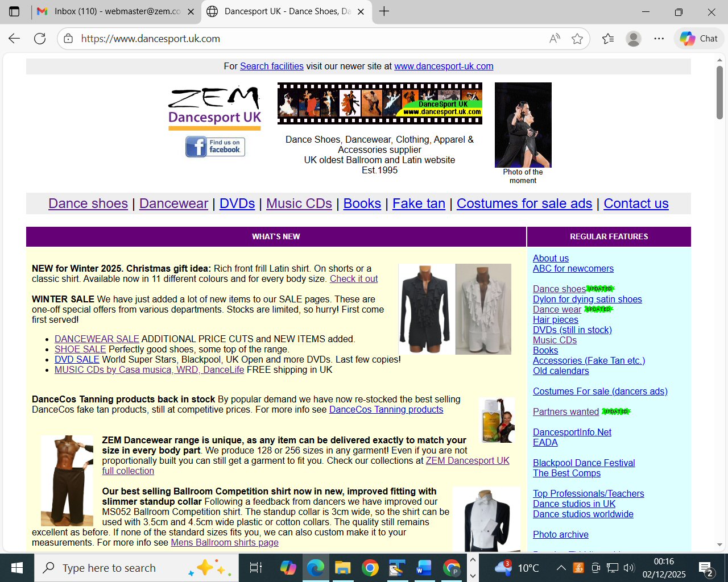The image size is (728, 582).
Task: Adjust the volume from the taskbar
Action: 628,567
